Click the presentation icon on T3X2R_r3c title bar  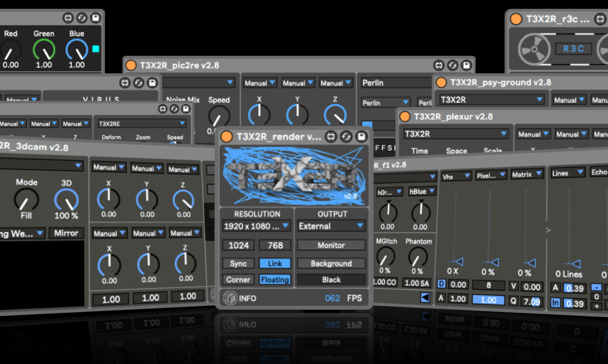[600, 19]
